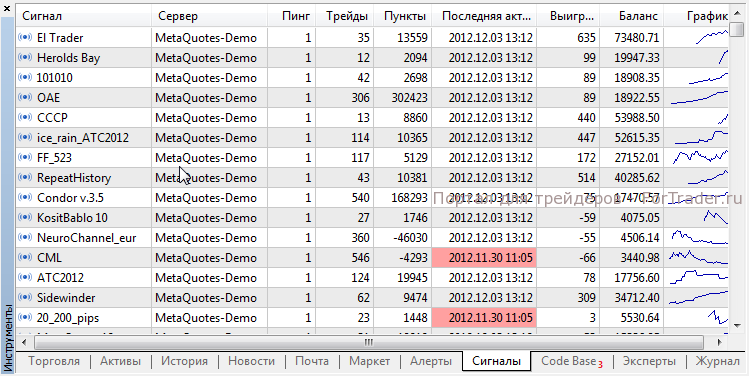Click the signal icon beside NeuroChannel_eur

pos(25,238)
